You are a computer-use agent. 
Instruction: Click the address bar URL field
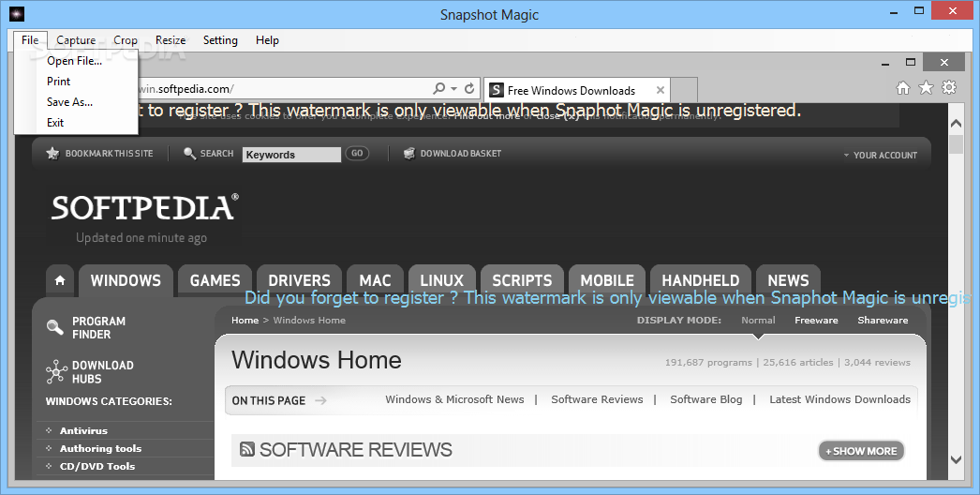coord(285,89)
